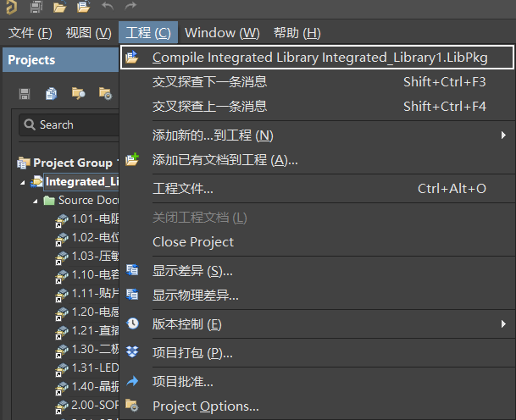
Task: Click the Source Documents folder icon
Action: point(49,201)
